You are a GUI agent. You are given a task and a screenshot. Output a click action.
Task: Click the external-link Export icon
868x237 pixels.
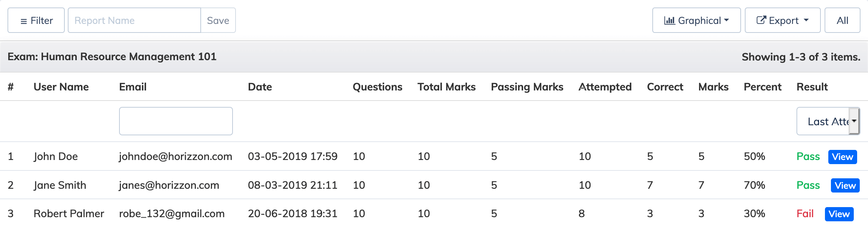[761, 20]
